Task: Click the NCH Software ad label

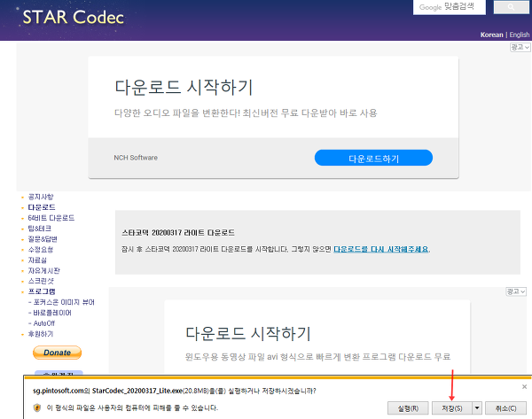Action: (x=136, y=158)
